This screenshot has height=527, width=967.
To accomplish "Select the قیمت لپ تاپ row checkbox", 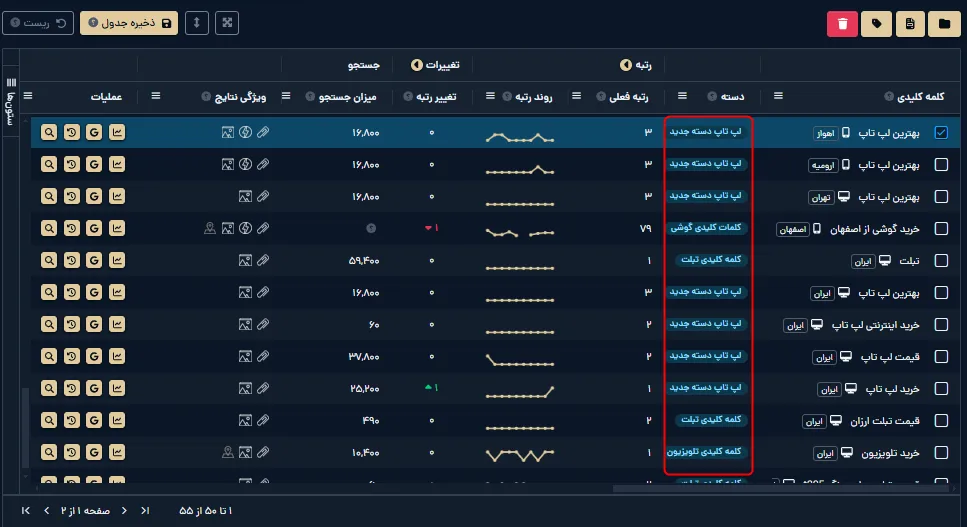I will click(x=941, y=357).
